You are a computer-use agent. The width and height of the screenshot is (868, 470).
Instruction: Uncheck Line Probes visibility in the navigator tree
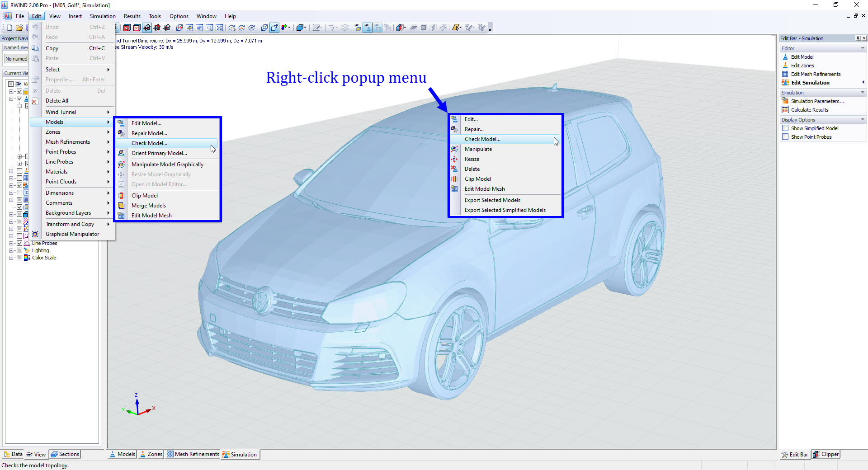19,243
